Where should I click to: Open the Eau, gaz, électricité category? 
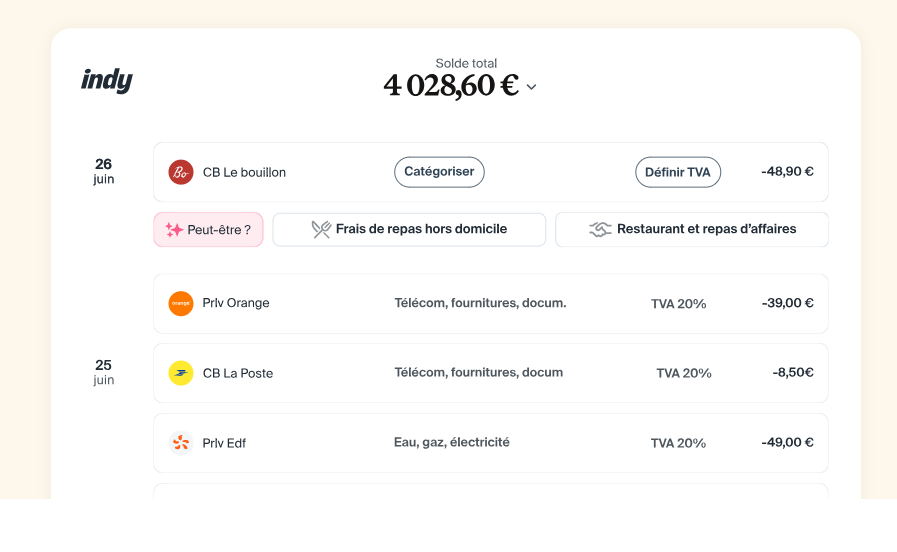click(452, 442)
